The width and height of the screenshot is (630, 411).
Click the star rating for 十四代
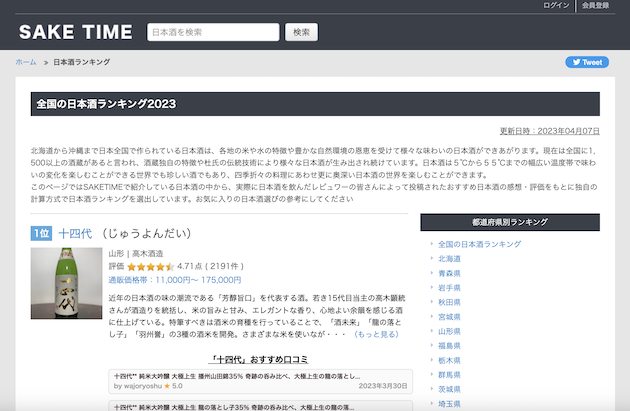tap(150, 267)
